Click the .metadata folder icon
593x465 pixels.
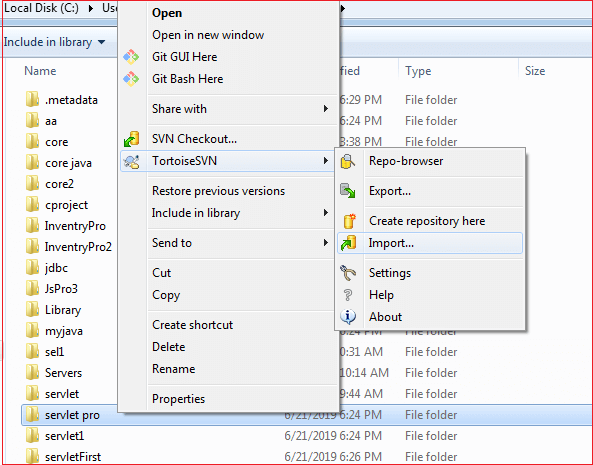[x=32, y=99]
